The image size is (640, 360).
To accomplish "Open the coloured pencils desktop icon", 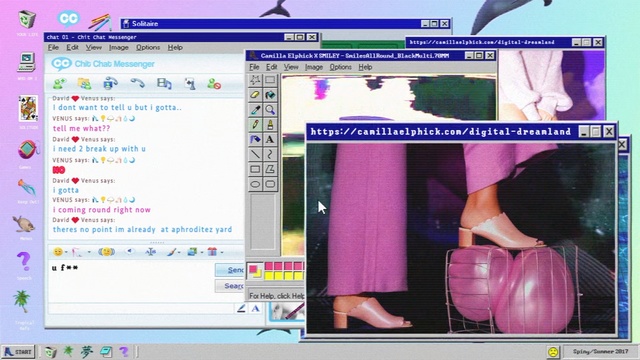I will pyautogui.click(x=100, y=22).
